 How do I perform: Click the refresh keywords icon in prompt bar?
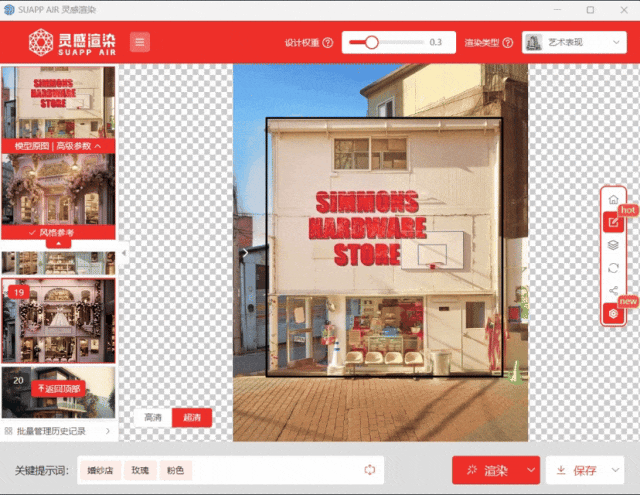(x=369, y=470)
